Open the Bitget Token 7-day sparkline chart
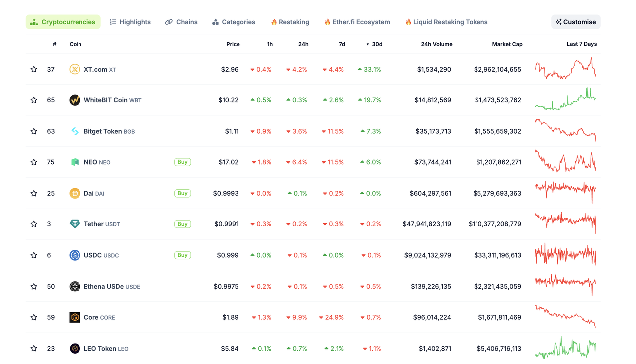This screenshot has height=364, width=636. tap(565, 131)
